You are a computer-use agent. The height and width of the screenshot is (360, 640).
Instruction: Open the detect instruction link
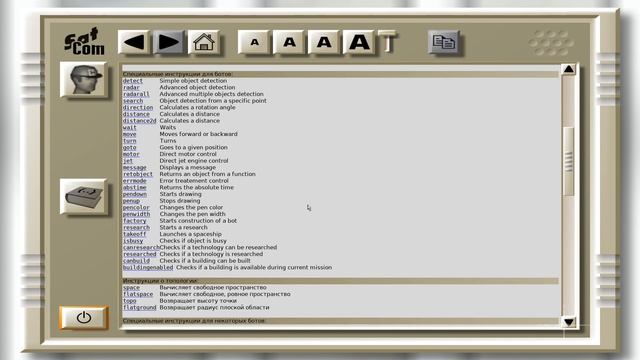coord(133,81)
